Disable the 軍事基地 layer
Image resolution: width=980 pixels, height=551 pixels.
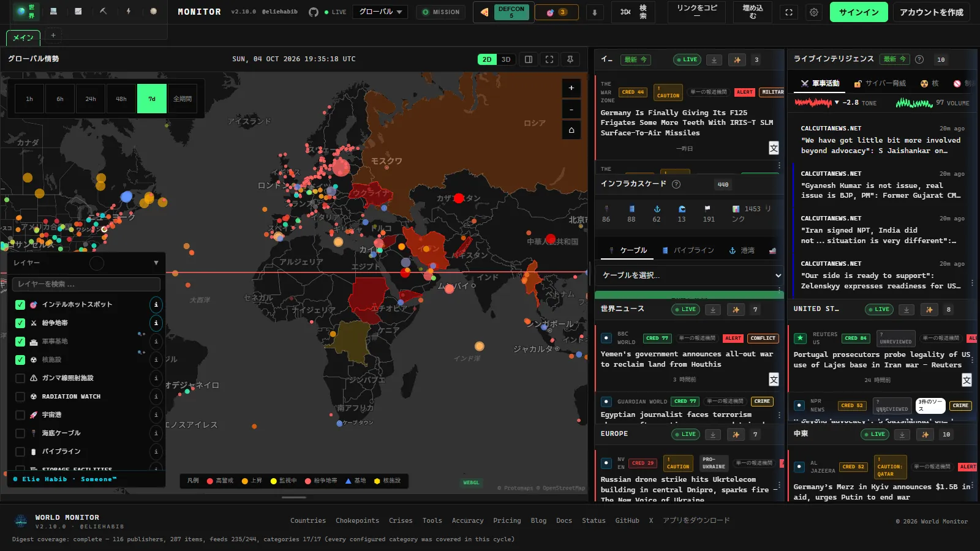[x=20, y=341]
